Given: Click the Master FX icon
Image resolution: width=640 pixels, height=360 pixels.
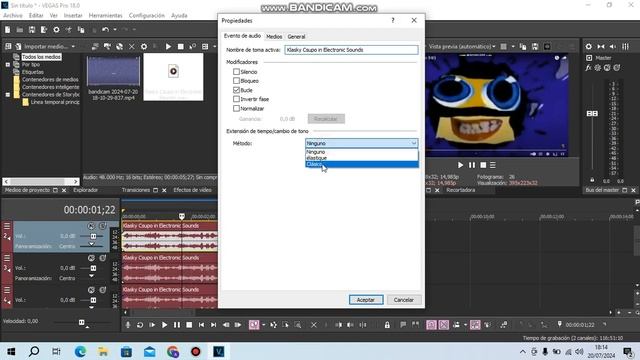Looking at the screenshot, I should tap(589, 68).
